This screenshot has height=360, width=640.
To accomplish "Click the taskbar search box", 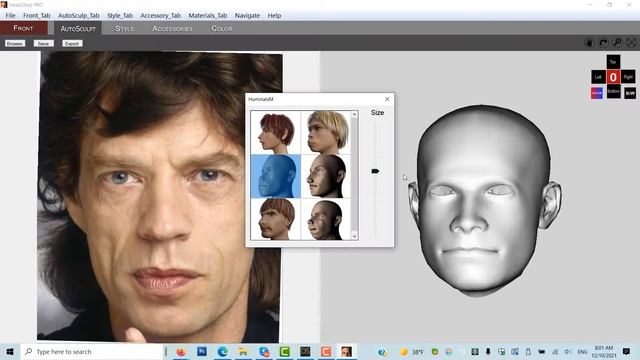I will tap(92, 351).
